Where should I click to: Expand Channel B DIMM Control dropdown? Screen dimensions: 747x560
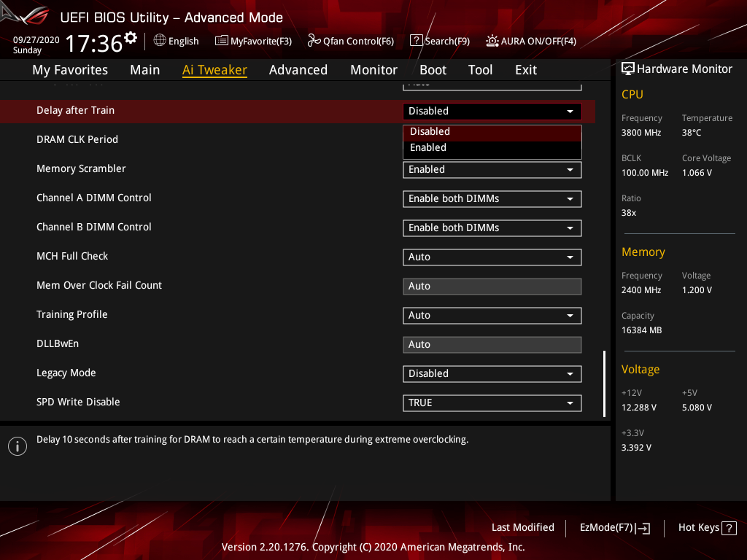[492, 228]
